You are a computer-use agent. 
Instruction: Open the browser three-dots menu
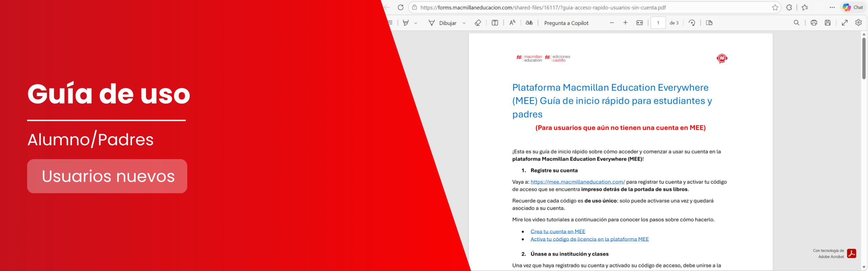pos(832,7)
